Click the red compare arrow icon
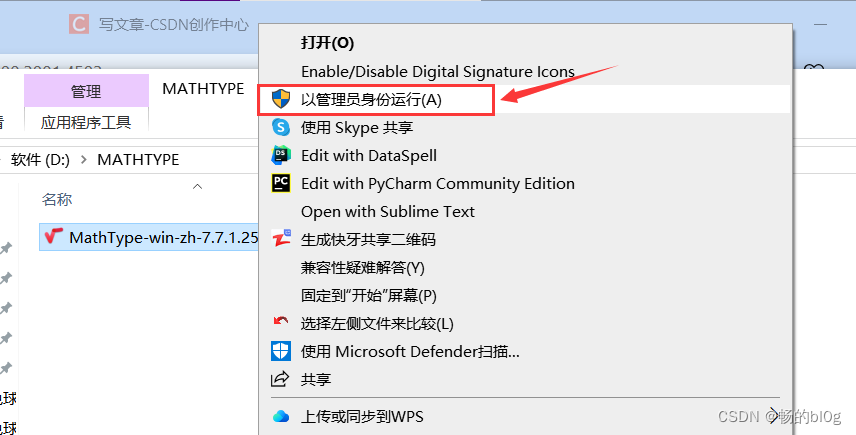 coord(281,321)
